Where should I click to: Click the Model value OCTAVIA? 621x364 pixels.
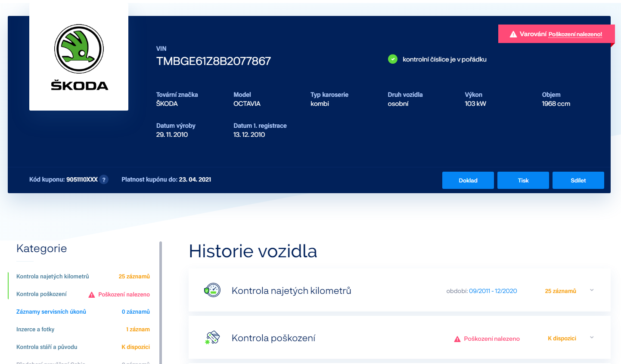point(247,104)
